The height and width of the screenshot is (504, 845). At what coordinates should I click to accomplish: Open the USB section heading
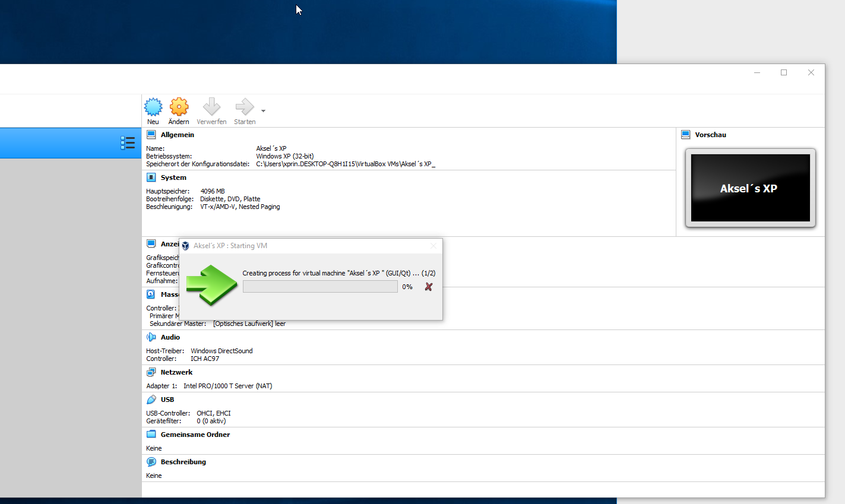point(167,400)
